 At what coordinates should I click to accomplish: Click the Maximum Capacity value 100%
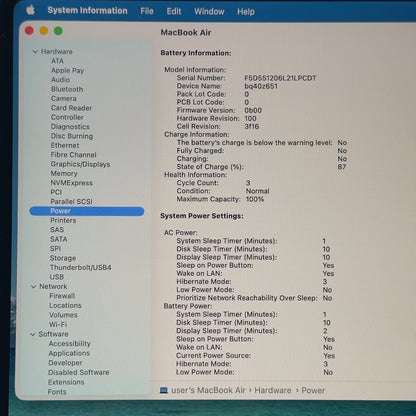point(255,199)
